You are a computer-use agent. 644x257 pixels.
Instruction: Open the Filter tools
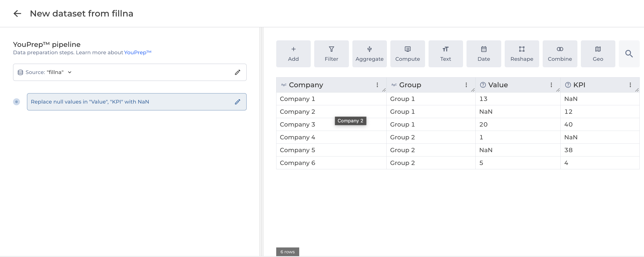coord(331,54)
